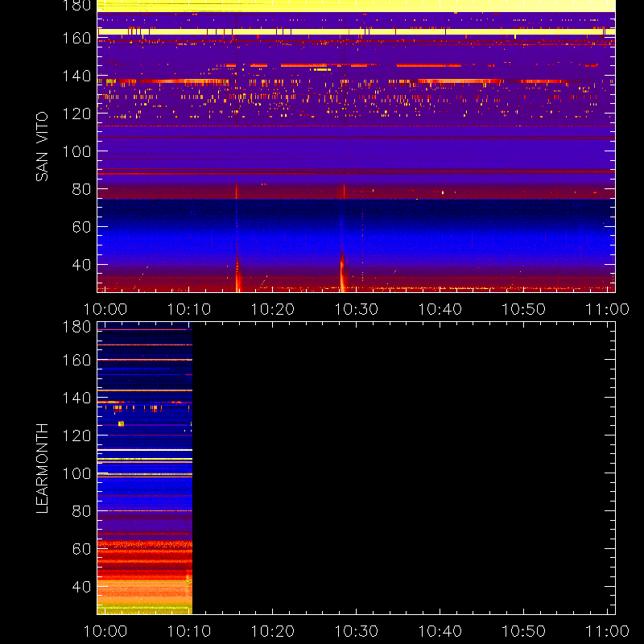Click the 80 frequency label on San Vito axis

(82, 189)
